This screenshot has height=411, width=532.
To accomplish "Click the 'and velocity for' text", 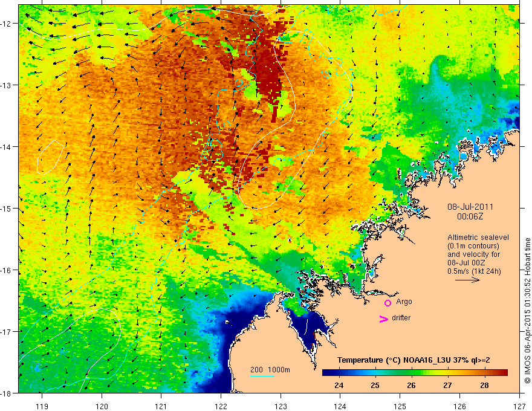I will pyautogui.click(x=473, y=254).
